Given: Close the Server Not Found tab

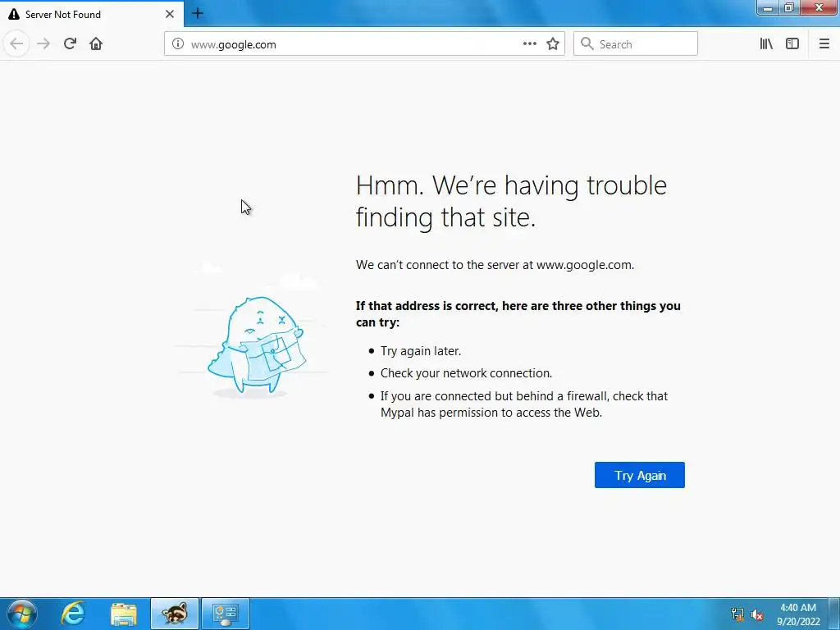Looking at the screenshot, I should pos(170,15).
